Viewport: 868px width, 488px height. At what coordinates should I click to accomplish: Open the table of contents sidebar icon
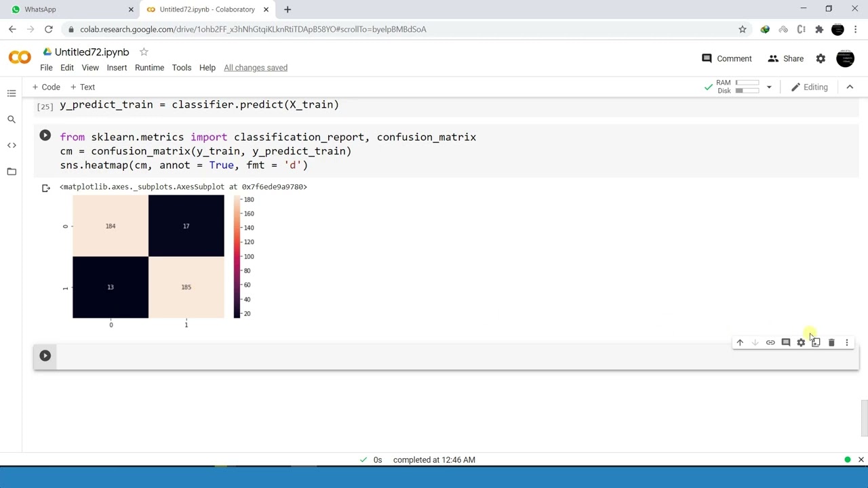[12, 94]
